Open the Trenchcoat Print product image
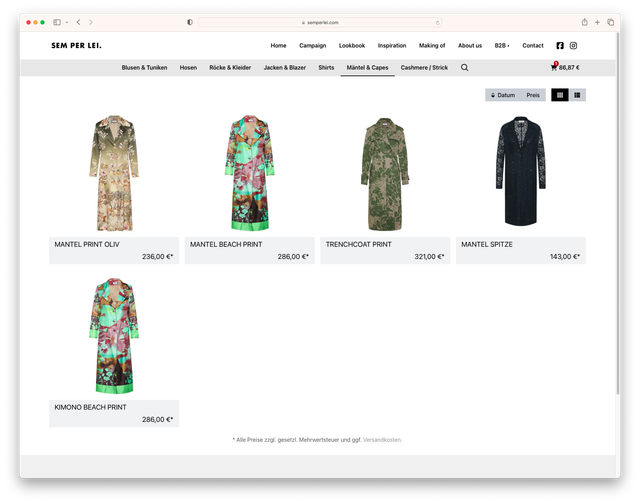 pos(385,172)
